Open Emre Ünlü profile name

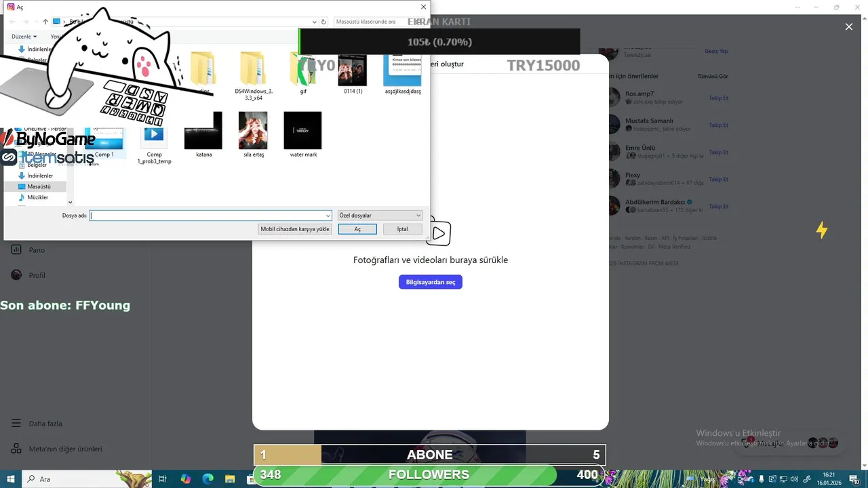[640, 148]
